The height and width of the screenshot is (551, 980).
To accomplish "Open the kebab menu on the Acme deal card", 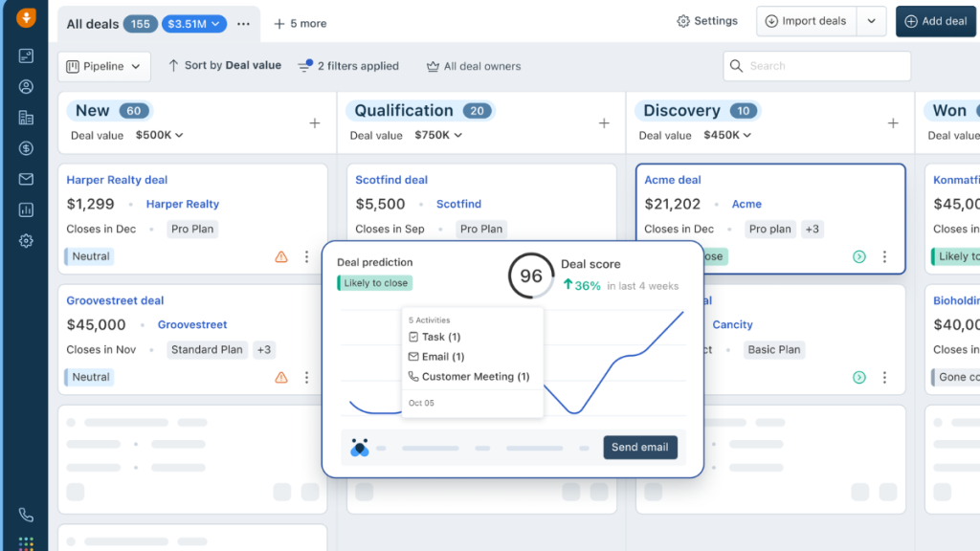I will [884, 256].
